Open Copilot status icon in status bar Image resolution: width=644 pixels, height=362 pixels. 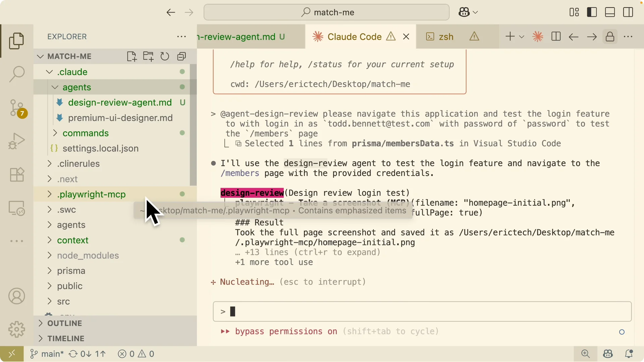pyautogui.click(x=608, y=354)
